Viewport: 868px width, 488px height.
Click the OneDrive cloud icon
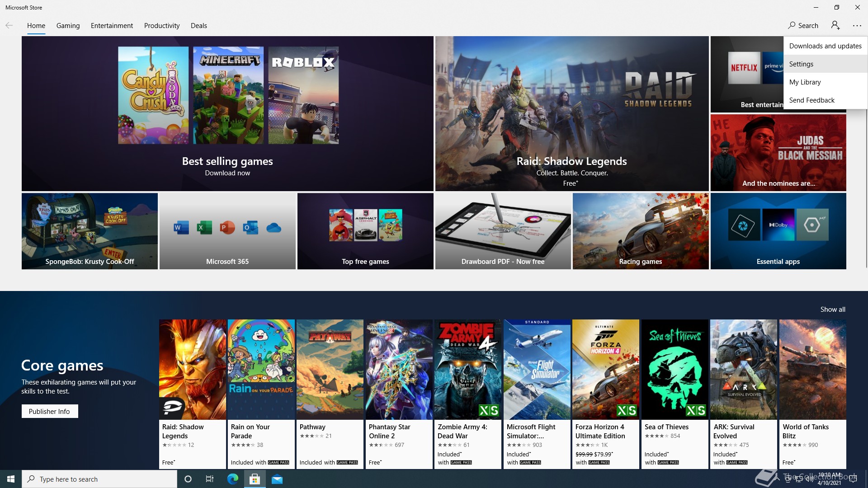coord(274,228)
